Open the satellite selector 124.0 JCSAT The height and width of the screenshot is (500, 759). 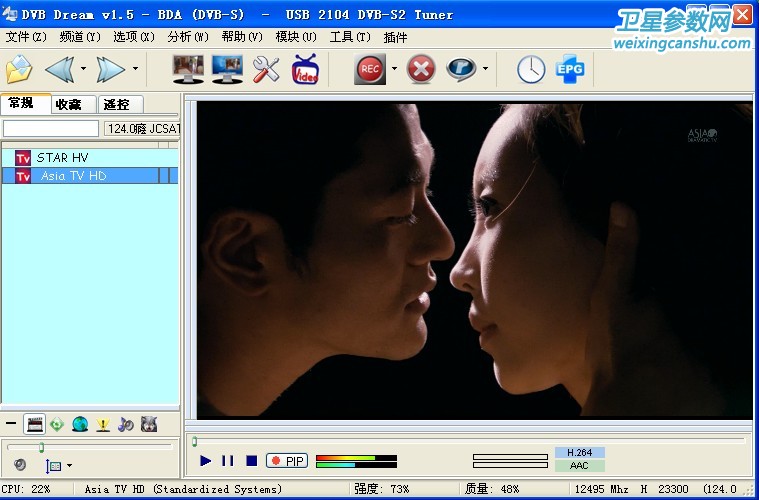tap(142, 128)
